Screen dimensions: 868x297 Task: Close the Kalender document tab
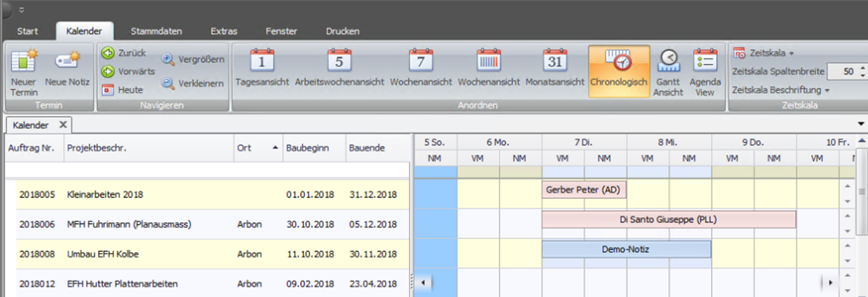click(62, 125)
